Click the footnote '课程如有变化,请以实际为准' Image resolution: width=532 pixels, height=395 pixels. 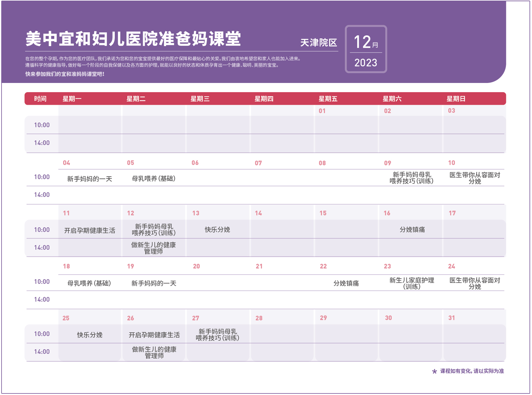click(472, 371)
